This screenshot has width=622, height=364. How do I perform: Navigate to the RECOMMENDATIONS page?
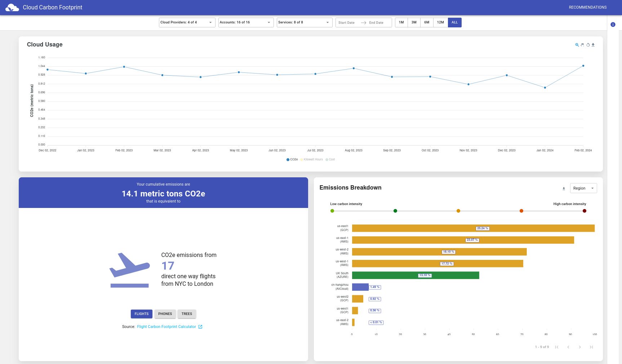point(587,7)
